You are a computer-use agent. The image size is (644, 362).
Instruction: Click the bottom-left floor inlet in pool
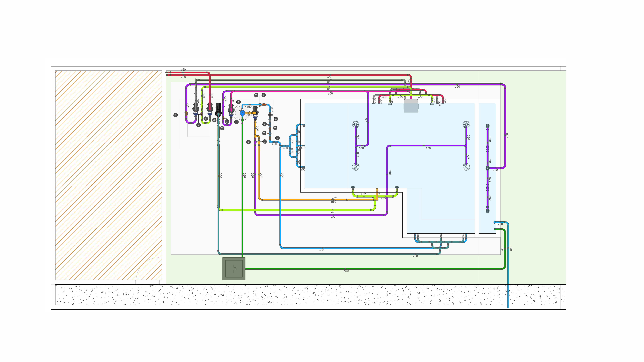[x=355, y=167]
